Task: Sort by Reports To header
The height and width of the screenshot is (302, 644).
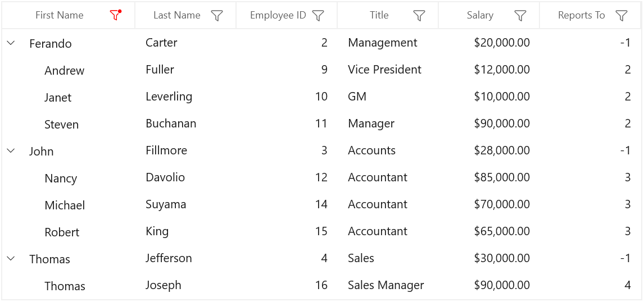Action: click(x=582, y=16)
